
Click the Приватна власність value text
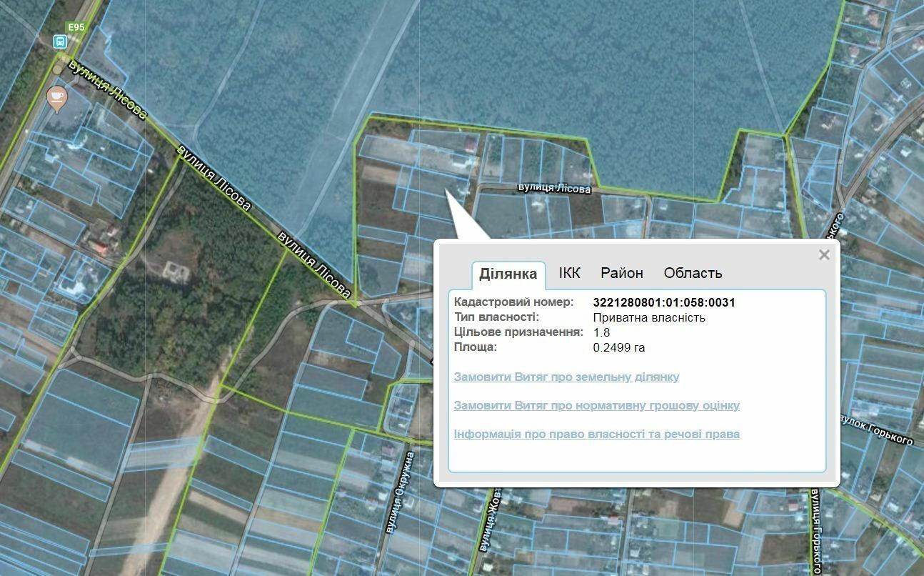coord(649,317)
